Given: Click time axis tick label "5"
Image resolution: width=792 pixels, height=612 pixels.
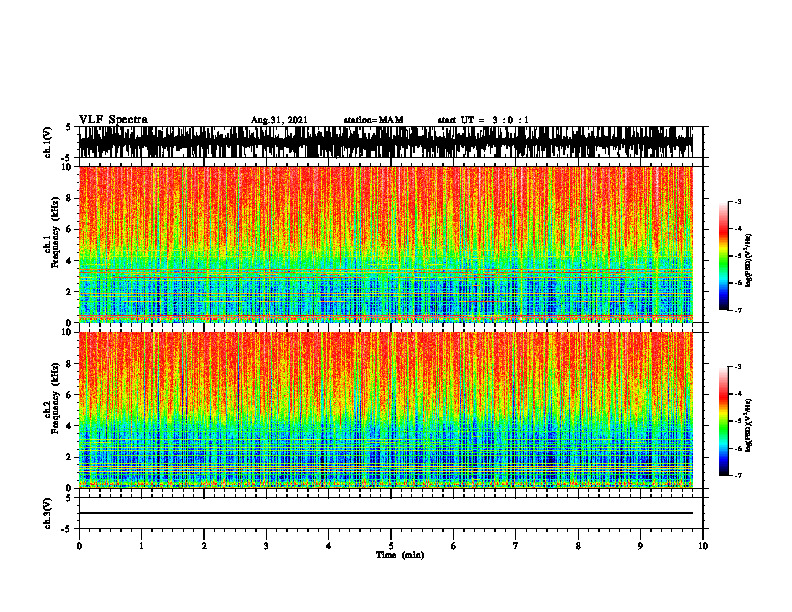Looking at the screenshot, I should click(391, 546).
